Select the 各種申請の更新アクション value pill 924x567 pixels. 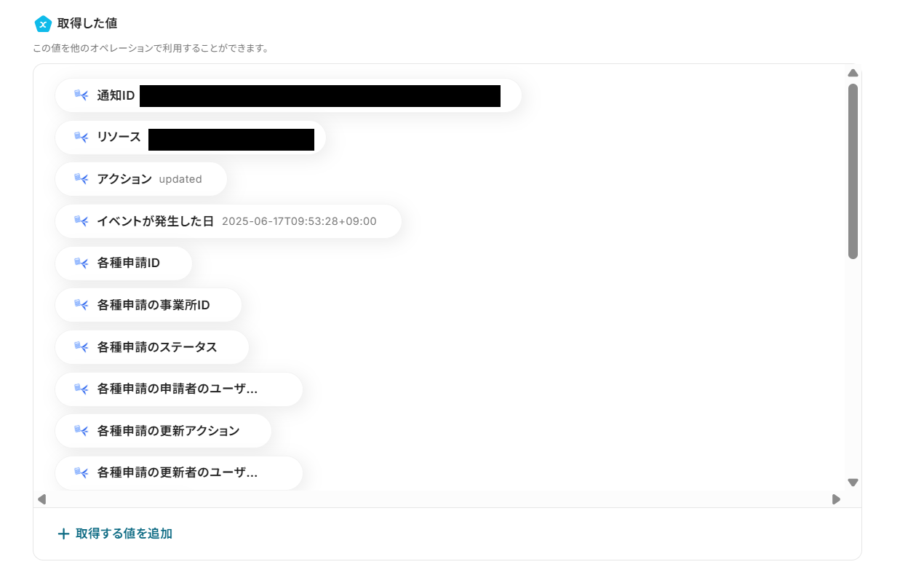163,431
